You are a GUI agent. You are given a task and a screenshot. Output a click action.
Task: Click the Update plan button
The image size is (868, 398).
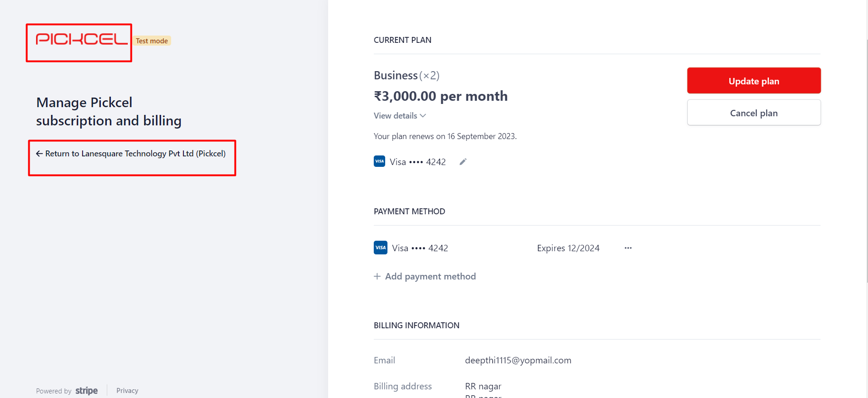(754, 81)
